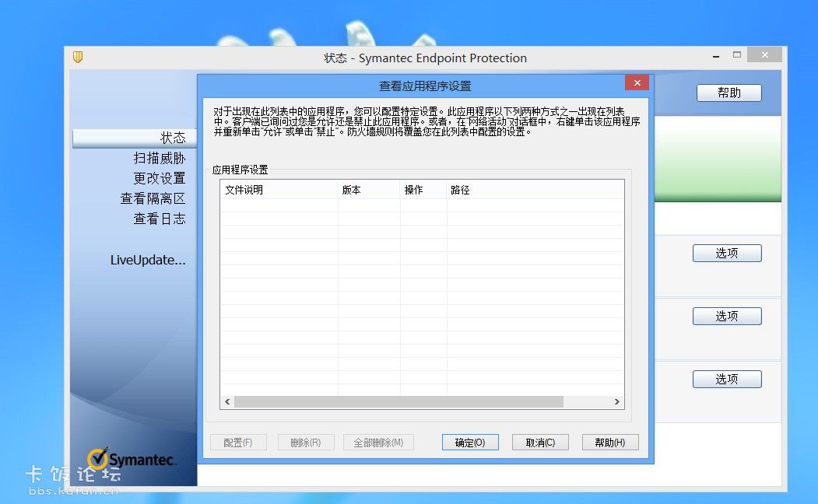Open 查看隔离区 in the sidebar

click(153, 198)
